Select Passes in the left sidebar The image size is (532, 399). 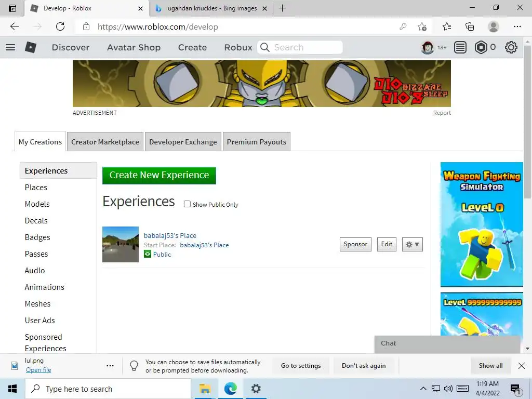point(36,254)
